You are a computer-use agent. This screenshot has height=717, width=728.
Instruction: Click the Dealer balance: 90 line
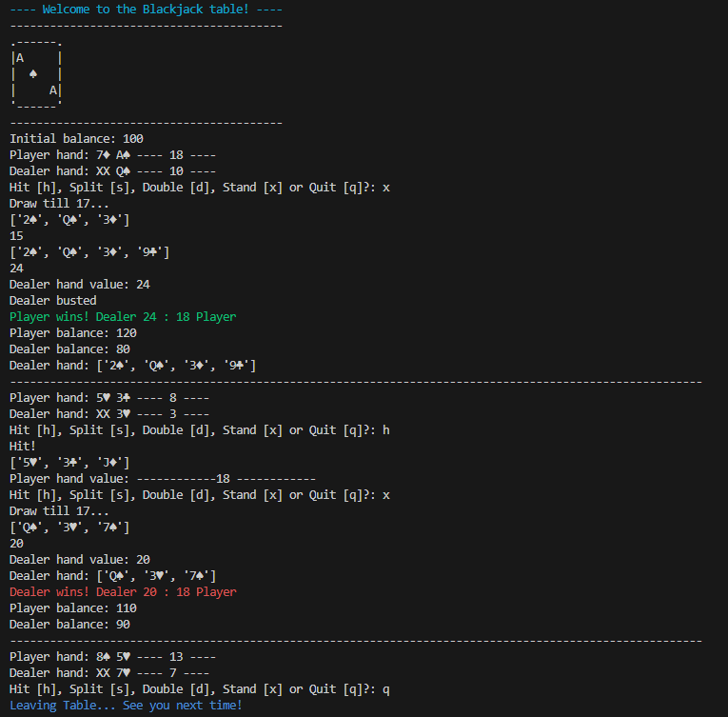tap(69, 624)
